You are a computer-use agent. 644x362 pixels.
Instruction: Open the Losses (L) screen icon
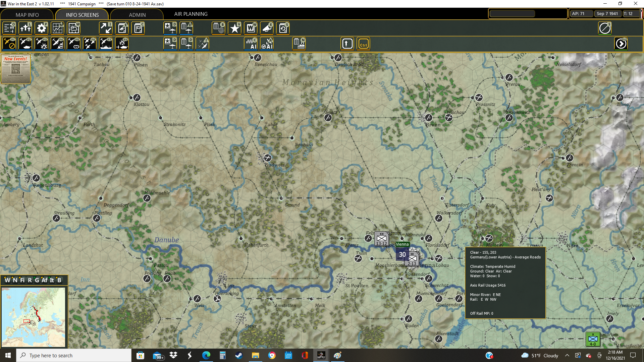[x=25, y=28]
